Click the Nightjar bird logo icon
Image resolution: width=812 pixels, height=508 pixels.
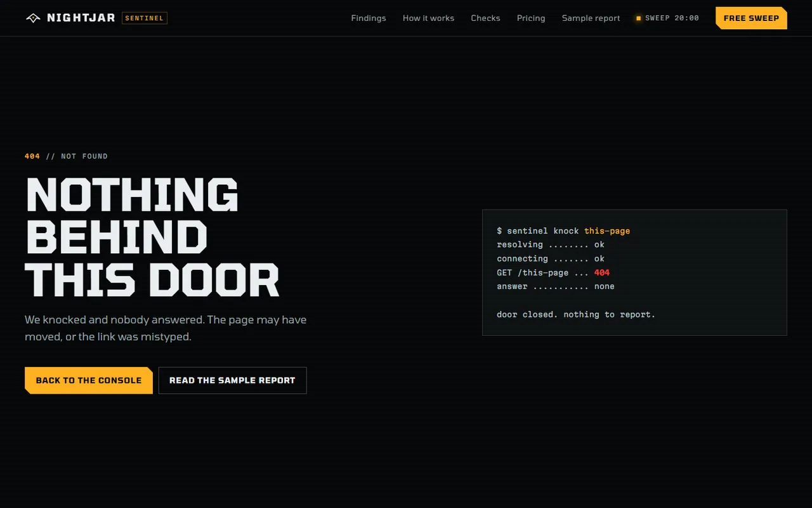[32, 18]
